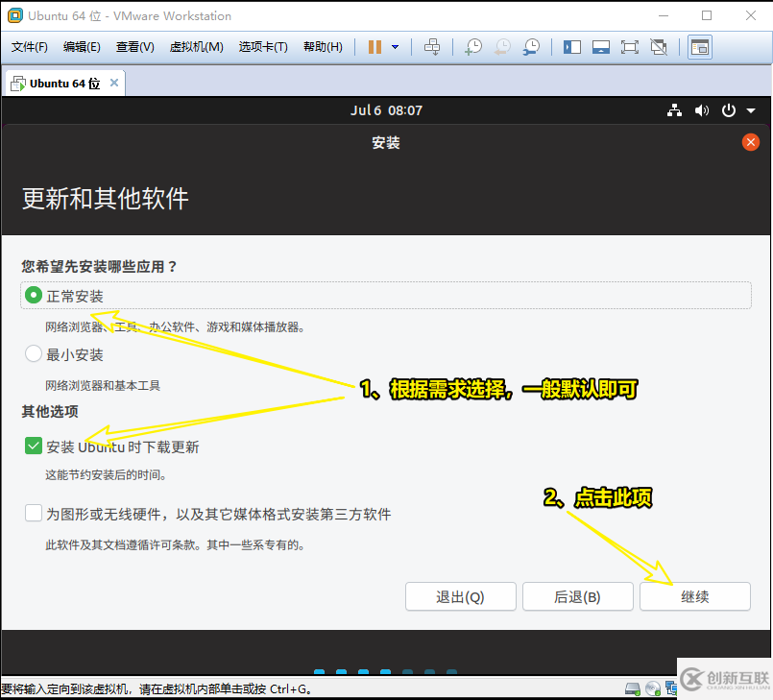Minimize the VMware Workstation window
The height and width of the screenshot is (700, 773).
click(664, 15)
